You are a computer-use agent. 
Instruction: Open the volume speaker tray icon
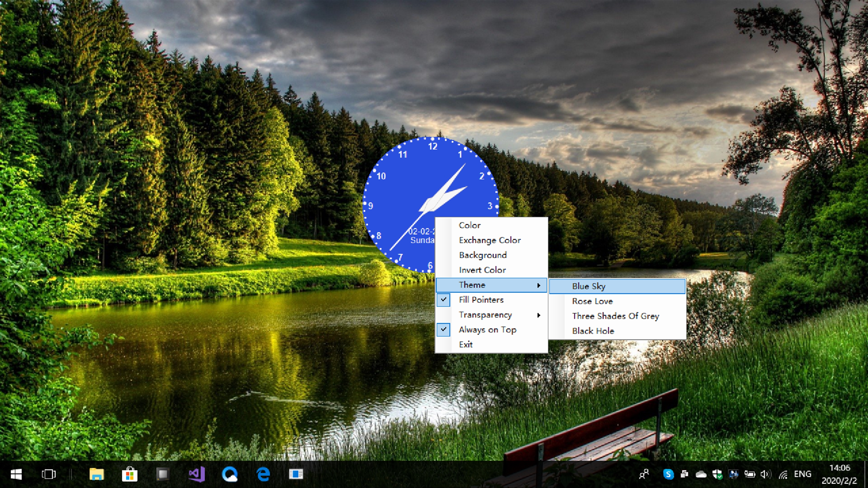tap(765, 474)
